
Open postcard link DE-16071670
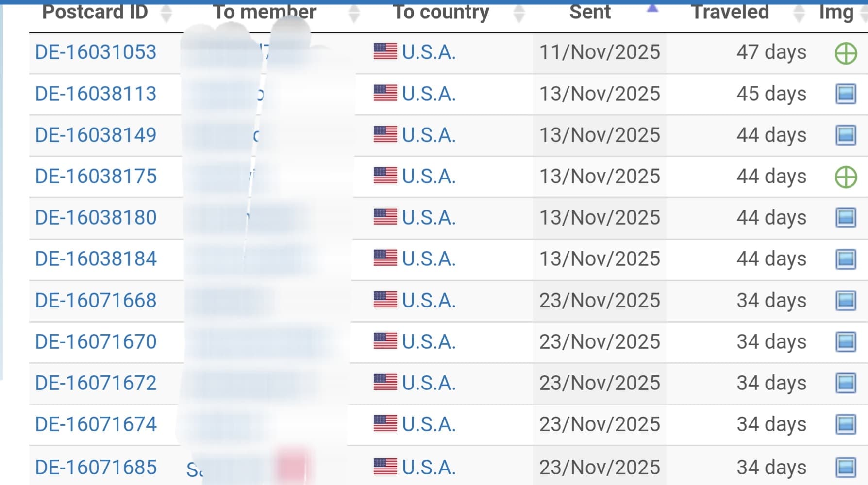96,342
